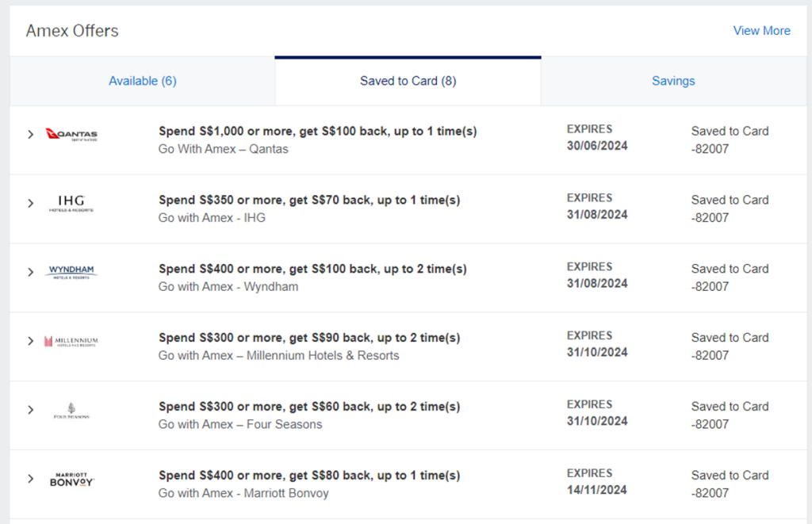Click the Saved to Card -82007 label for Wyndham
The width and height of the screenshot is (812, 524).
[x=729, y=277]
